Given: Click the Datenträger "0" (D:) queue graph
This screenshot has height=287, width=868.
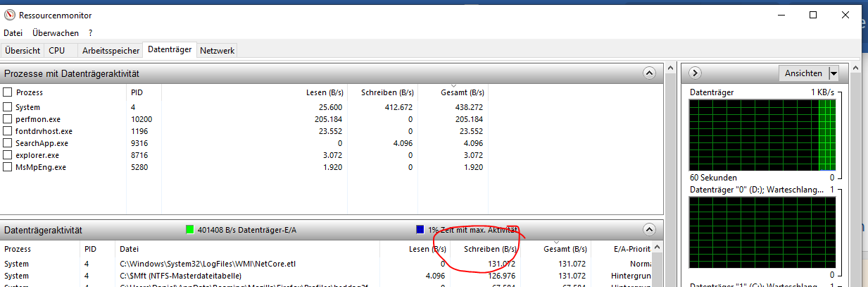Looking at the screenshot, I should [x=762, y=233].
